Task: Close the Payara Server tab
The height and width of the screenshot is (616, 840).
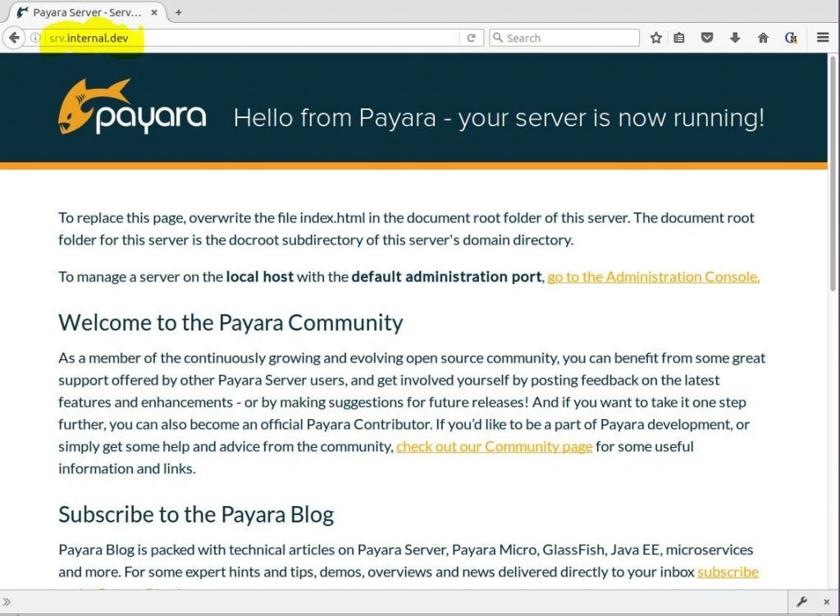Action: coord(154,12)
